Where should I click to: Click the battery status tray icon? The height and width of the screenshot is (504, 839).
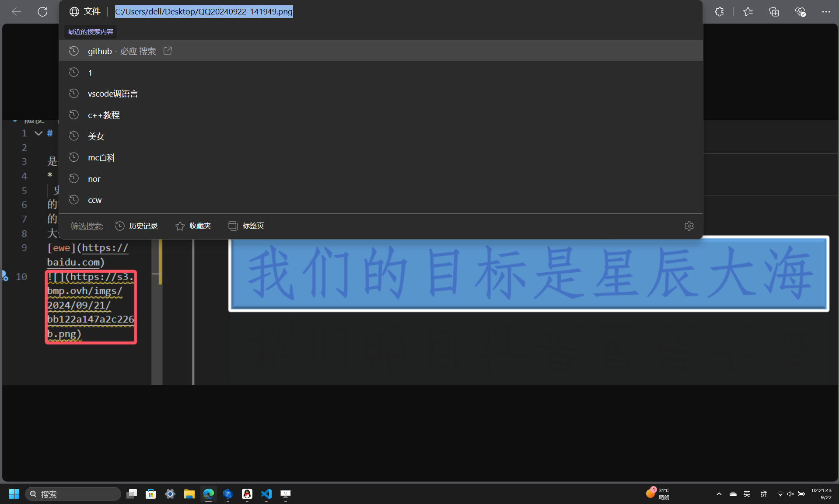801,494
